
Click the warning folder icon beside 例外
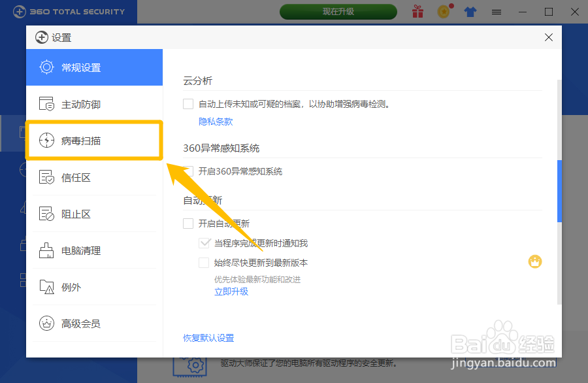(x=46, y=287)
